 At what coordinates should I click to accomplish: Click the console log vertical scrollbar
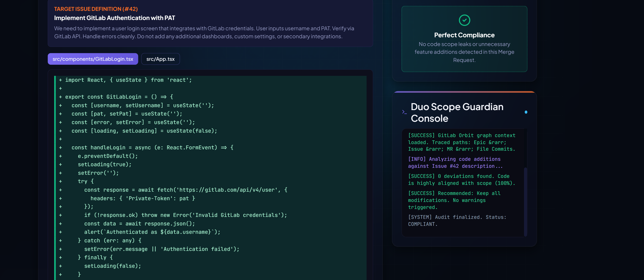[x=525, y=202]
